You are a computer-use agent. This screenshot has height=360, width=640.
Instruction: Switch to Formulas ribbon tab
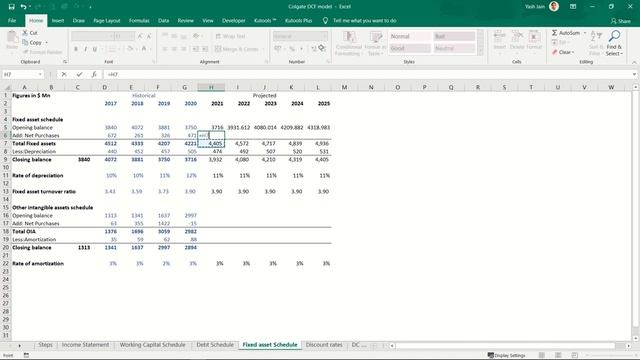(139, 20)
